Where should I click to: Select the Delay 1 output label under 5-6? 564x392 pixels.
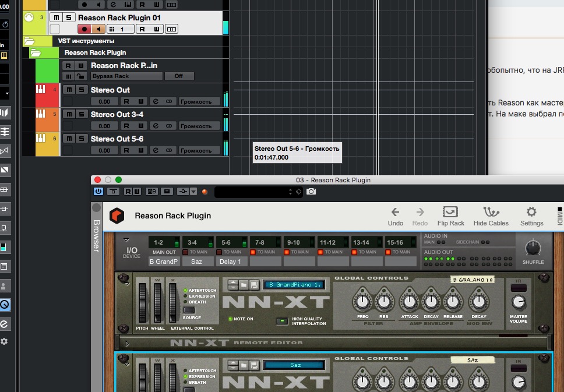230,262
